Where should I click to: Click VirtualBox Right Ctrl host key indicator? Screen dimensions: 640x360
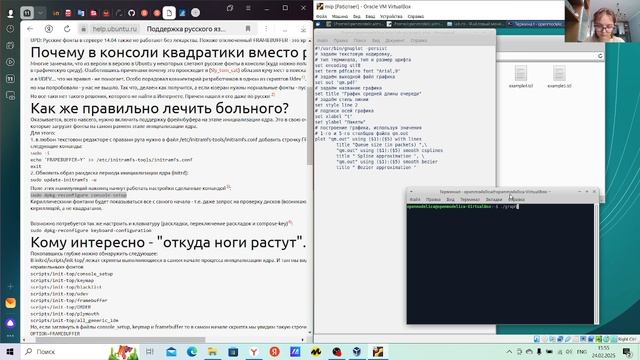point(627,339)
